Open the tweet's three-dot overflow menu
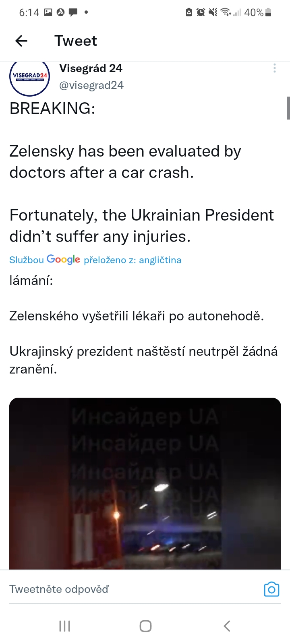The image size is (290, 644). tap(275, 68)
